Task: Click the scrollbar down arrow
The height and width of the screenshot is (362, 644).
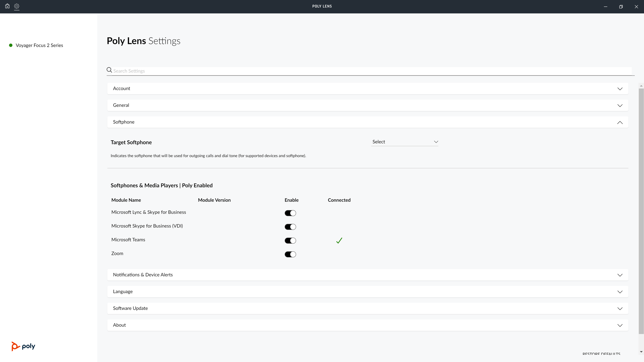Action: 641,352
